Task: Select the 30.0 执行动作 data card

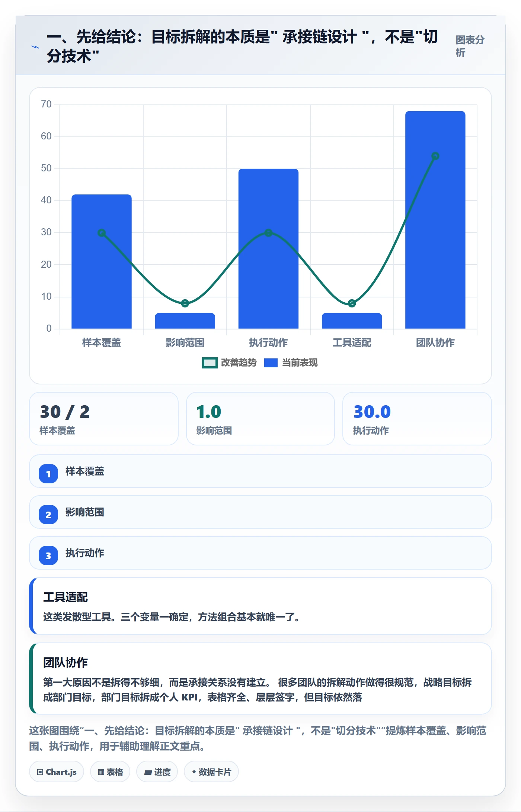Action: (417, 419)
